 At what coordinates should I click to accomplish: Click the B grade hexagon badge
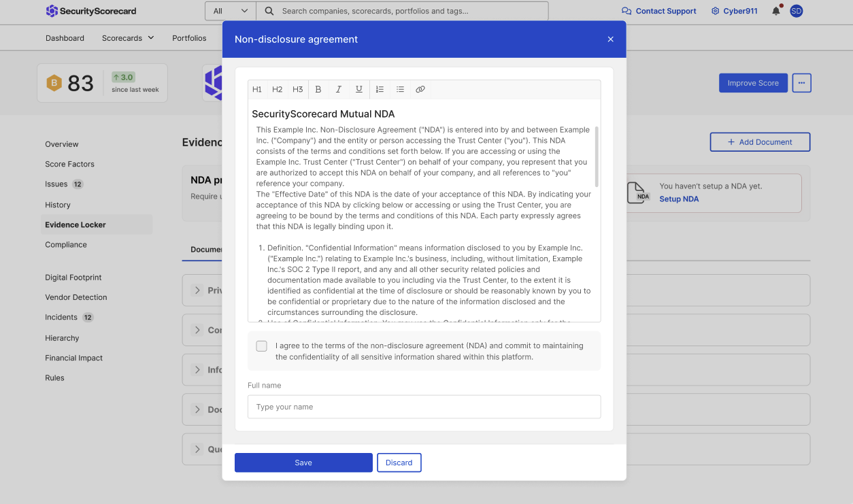(x=54, y=83)
